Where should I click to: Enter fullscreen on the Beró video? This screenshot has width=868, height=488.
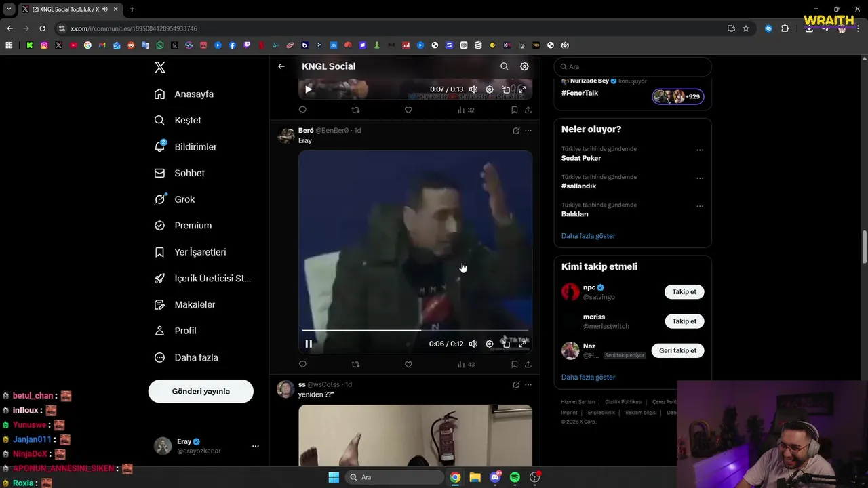[522, 344]
